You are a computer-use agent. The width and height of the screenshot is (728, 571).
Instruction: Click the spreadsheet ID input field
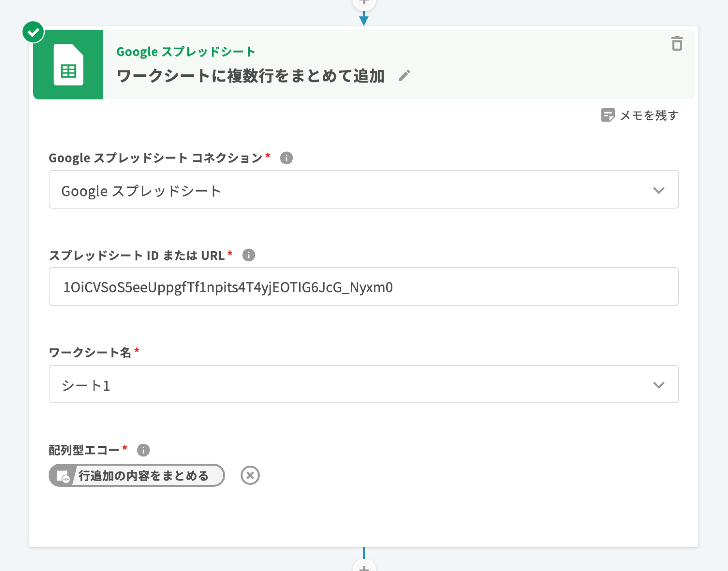pos(363,287)
